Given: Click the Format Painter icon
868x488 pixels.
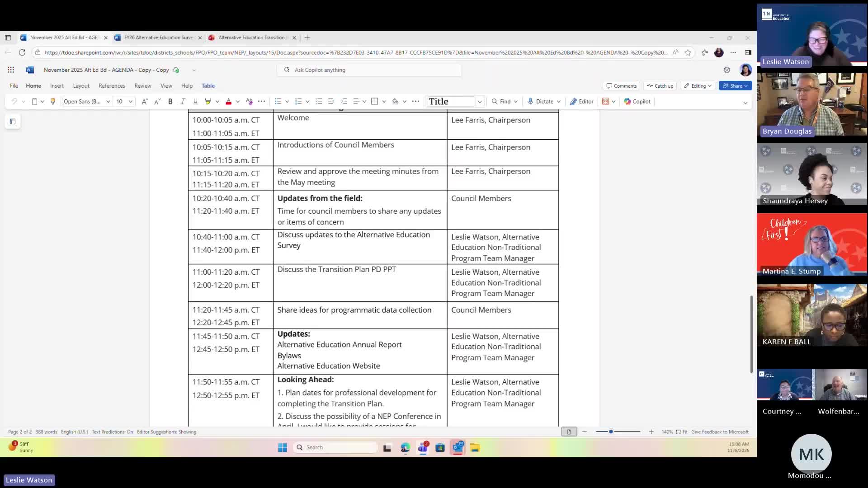Looking at the screenshot, I should click(52, 101).
